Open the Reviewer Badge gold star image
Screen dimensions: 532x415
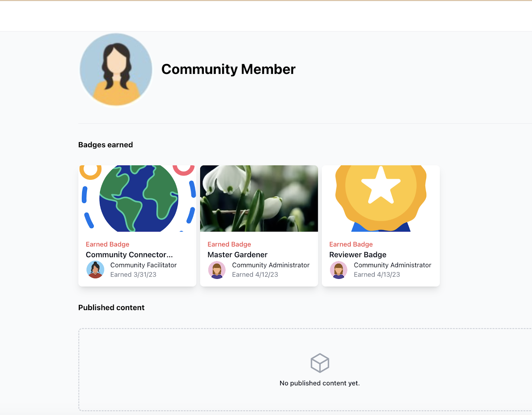tap(381, 198)
